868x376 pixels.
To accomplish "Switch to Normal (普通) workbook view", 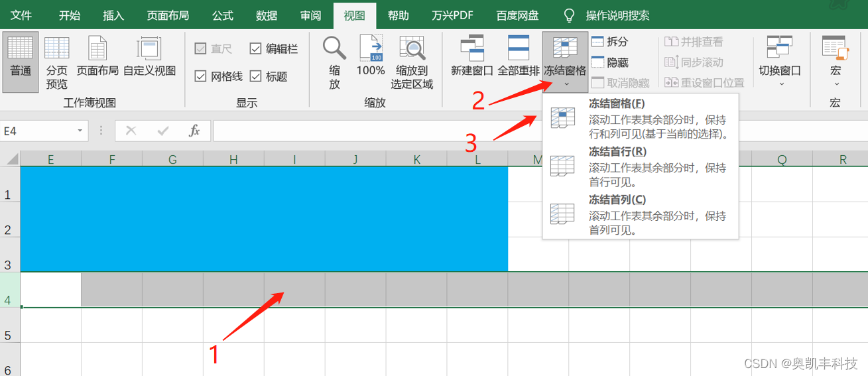I will point(21,62).
